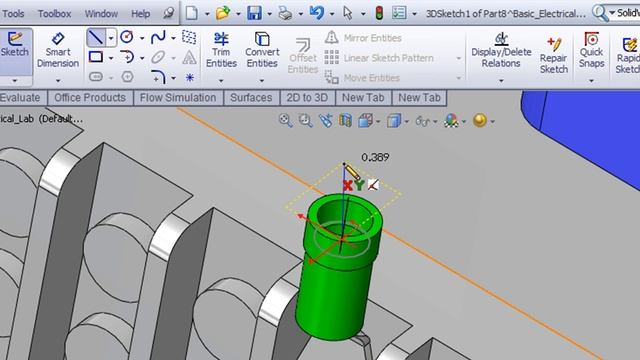Click the green Y constraint marker
The height and width of the screenshot is (360, 640).
click(x=359, y=185)
